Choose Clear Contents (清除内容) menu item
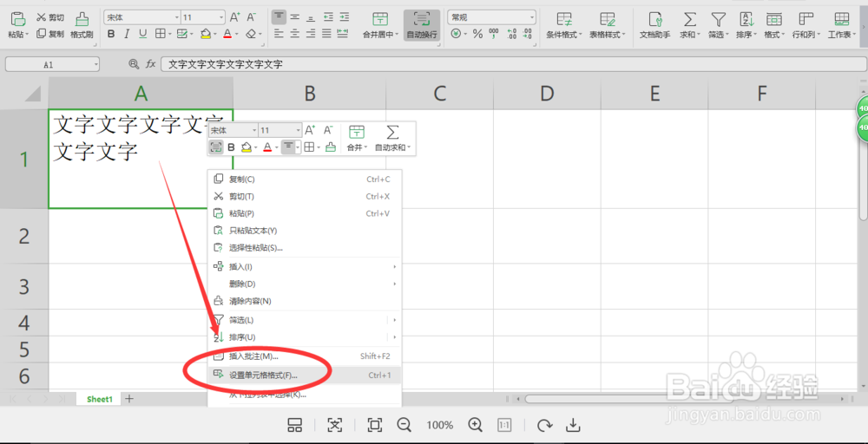 pos(305,301)
